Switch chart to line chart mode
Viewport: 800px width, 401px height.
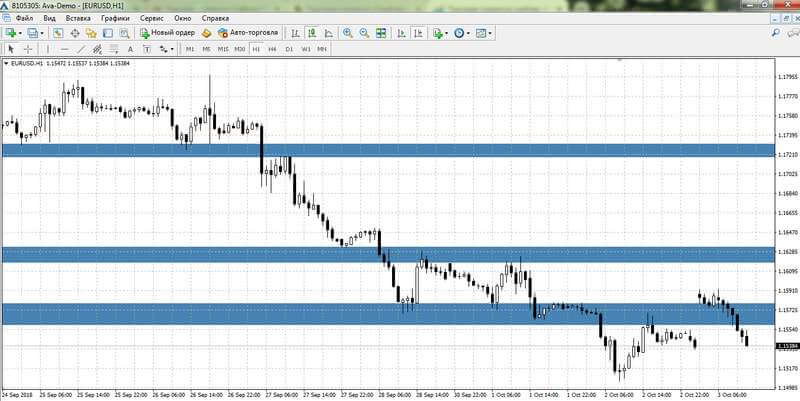coord(329,33)
